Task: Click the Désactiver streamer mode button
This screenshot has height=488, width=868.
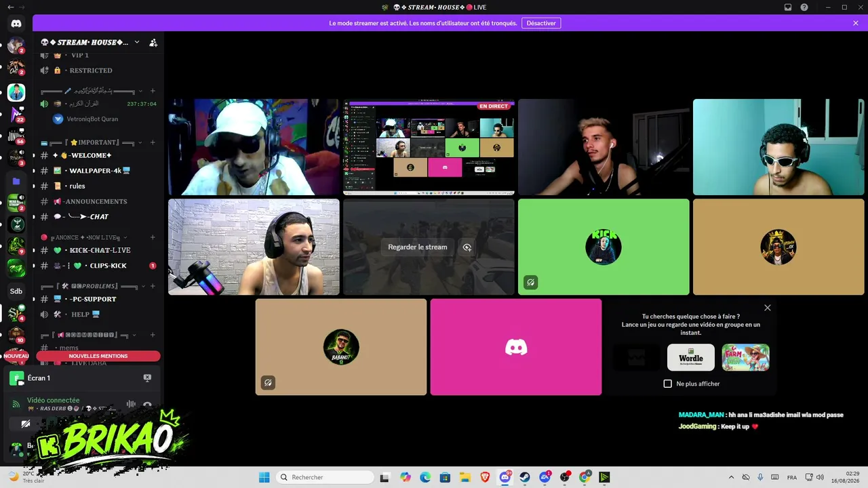Action: (541, 23)
